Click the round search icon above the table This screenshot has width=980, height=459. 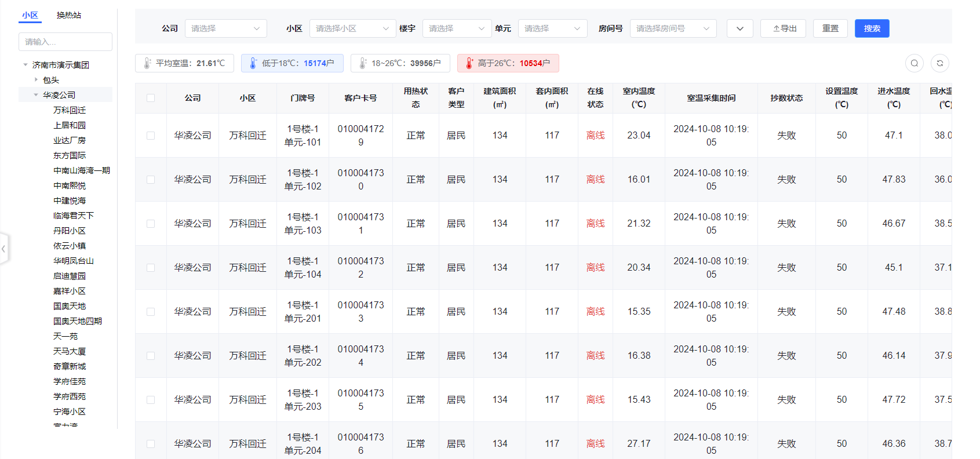click(914, 63)
